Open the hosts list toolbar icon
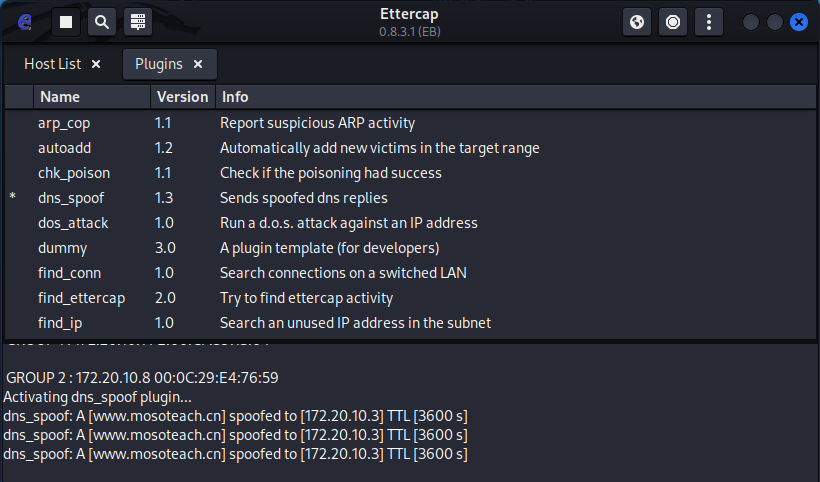 [x=137, y=21]
